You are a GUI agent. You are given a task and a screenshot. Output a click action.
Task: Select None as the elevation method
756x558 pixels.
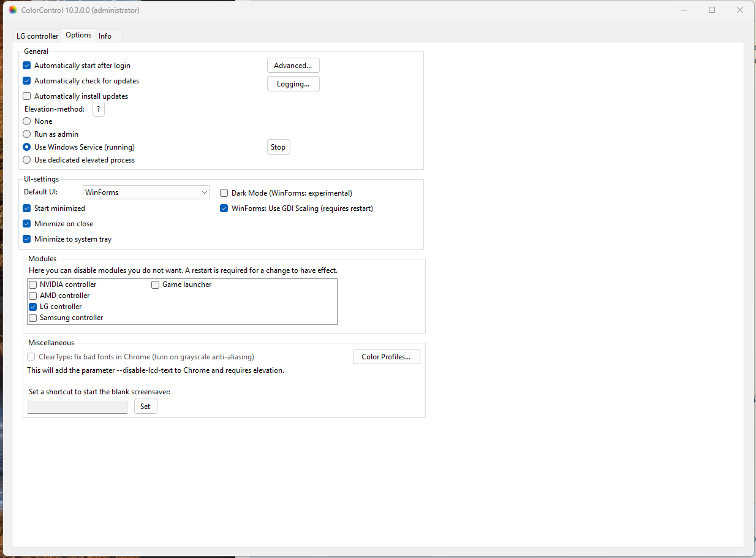point(27,121)
